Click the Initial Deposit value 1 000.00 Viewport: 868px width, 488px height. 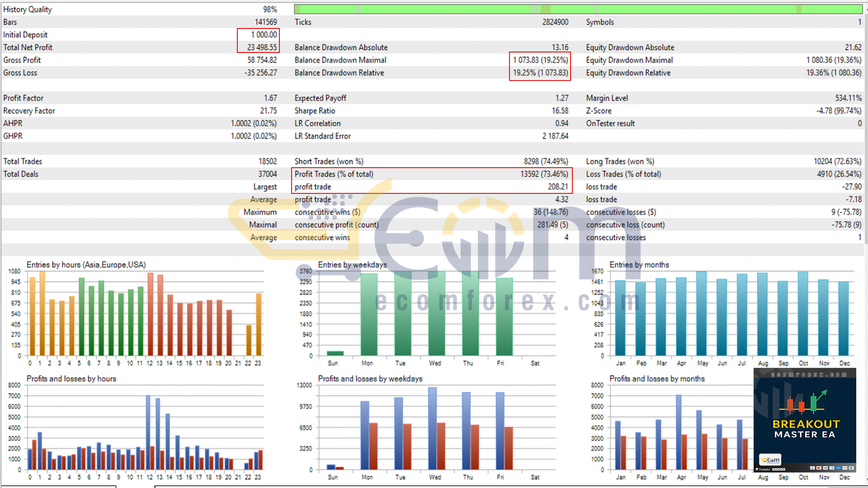pos(264,35)
